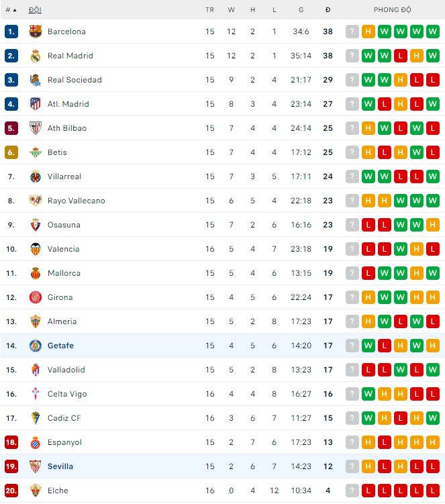Click Barcelona's gray question mark form badge
This screenshot has height=504, width=445.
[x=352, y=32]
